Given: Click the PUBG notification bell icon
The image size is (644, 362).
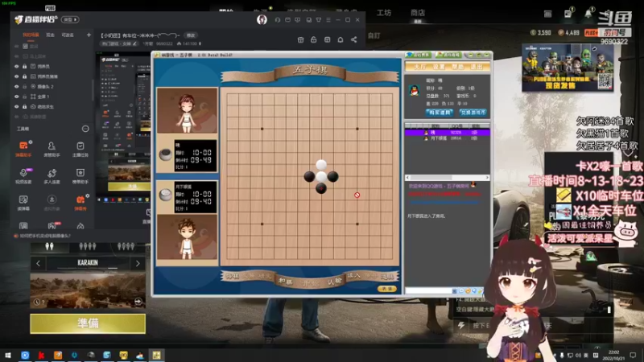Looking at the screenshot, I should [x=588, y=14].
